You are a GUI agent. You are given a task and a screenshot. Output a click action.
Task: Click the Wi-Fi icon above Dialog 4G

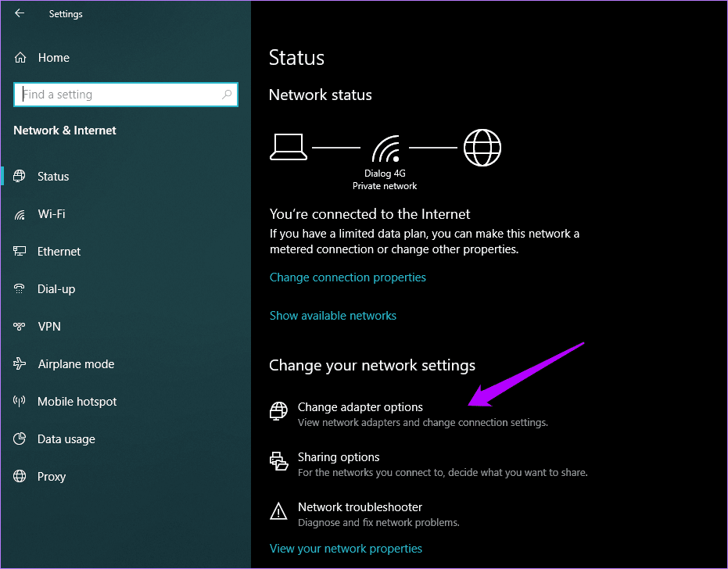coord(386,149)
